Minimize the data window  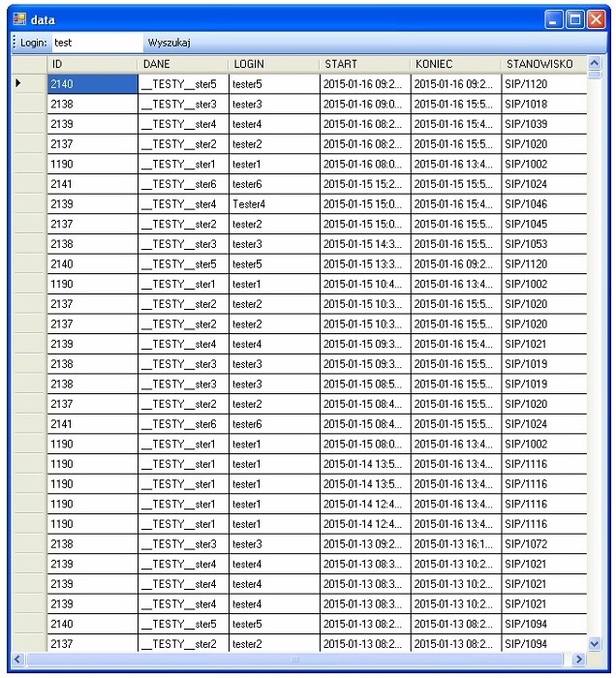554,19
